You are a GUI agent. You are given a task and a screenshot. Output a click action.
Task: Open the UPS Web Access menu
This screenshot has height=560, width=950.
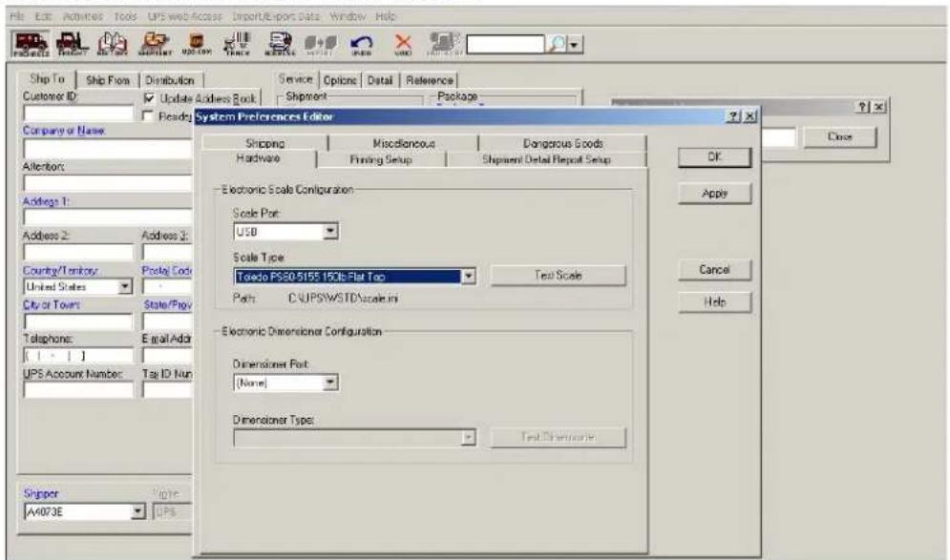click(x=185, y=16)
